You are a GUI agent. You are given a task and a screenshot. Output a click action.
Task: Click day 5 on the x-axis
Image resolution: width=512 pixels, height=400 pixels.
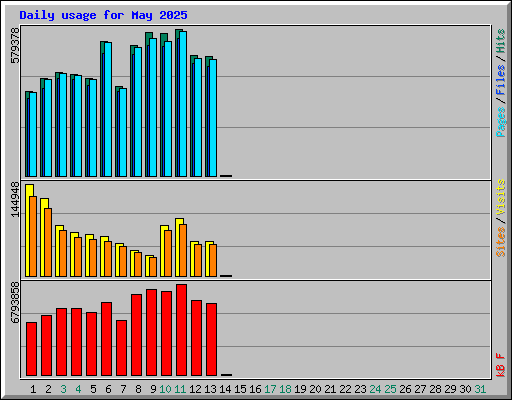click(93, 389)
